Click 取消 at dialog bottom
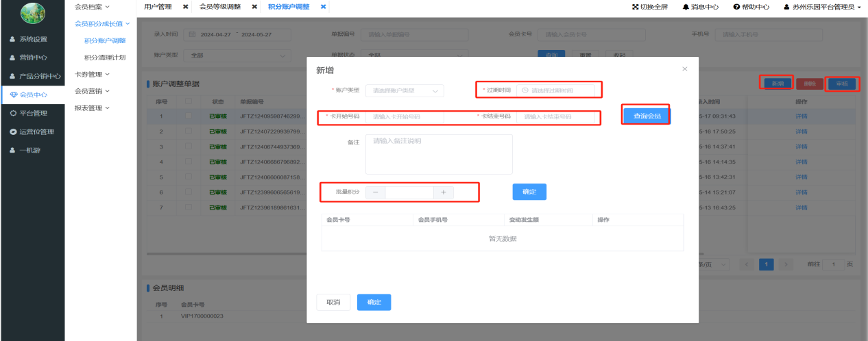This screenshot has height=341, width=868. click(x=333, y=302)
